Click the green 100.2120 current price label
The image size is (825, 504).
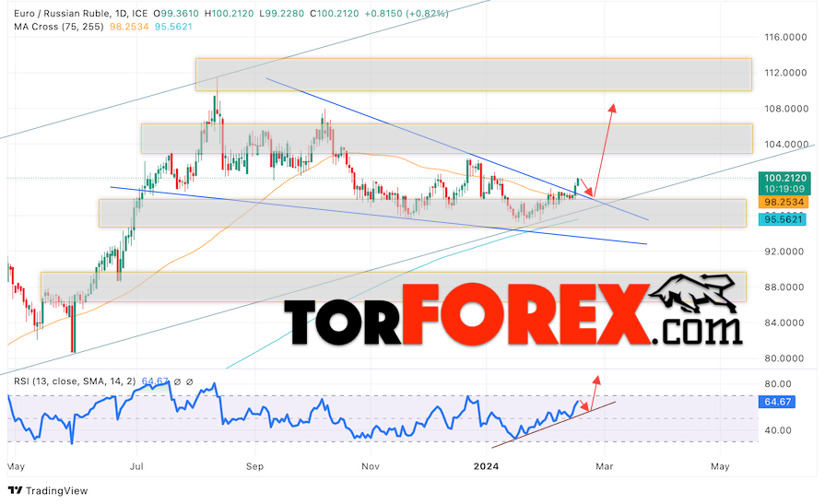(785, 179)
